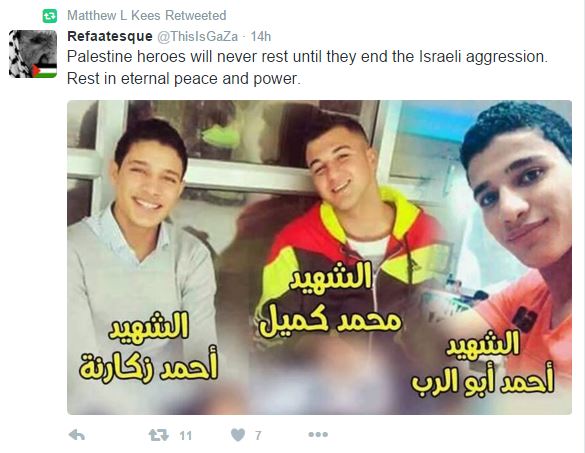This screenshot has height=453, width=585.
Task: Click the man in gray sweater
Action: click(144, 239)
